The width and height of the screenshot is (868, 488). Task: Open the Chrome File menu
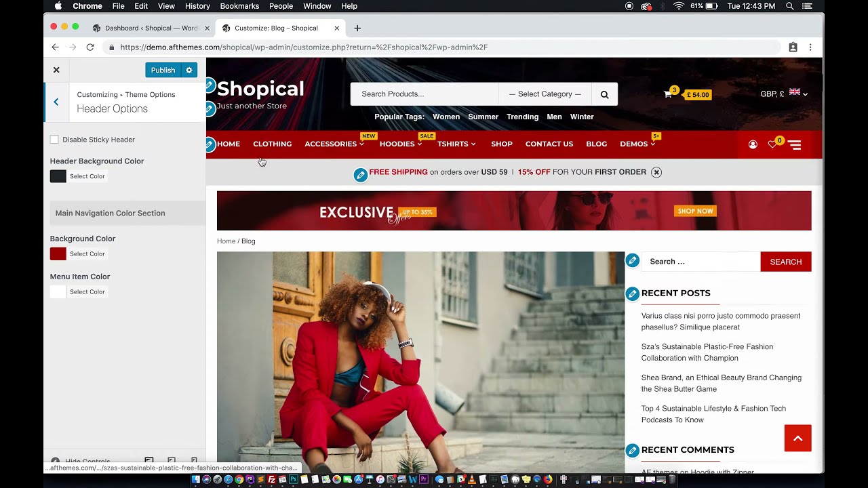coord(119,6)
